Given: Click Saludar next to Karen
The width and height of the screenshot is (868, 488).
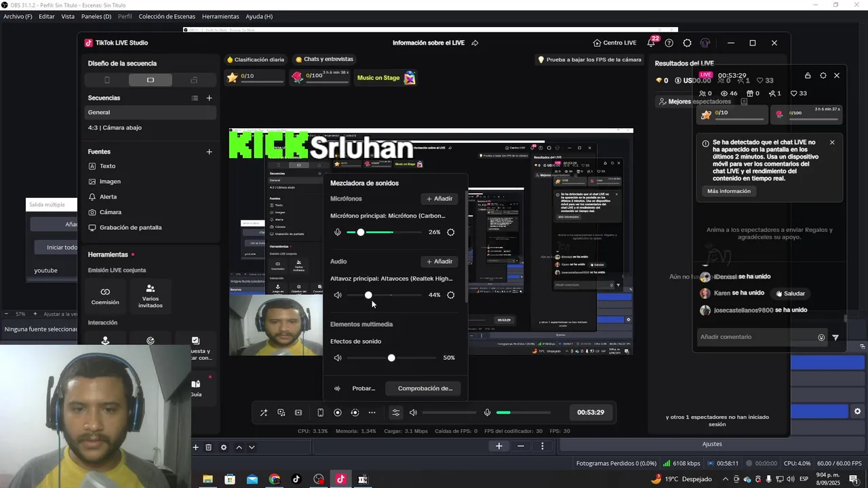Looking at the screenshot, I should click(x=791, y=293).
